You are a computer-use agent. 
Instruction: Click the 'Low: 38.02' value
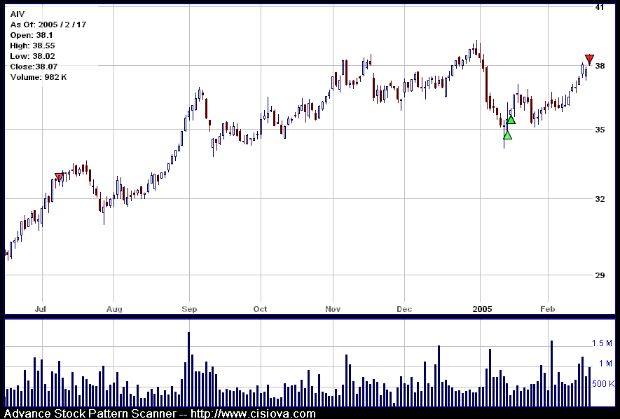click(33, 56)
